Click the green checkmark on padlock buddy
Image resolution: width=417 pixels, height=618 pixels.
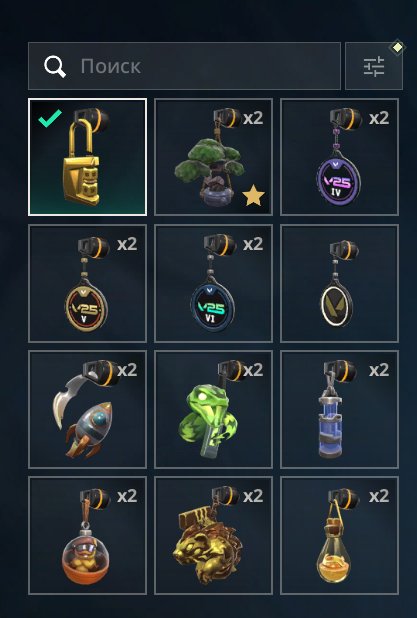[x=50, y=118]
